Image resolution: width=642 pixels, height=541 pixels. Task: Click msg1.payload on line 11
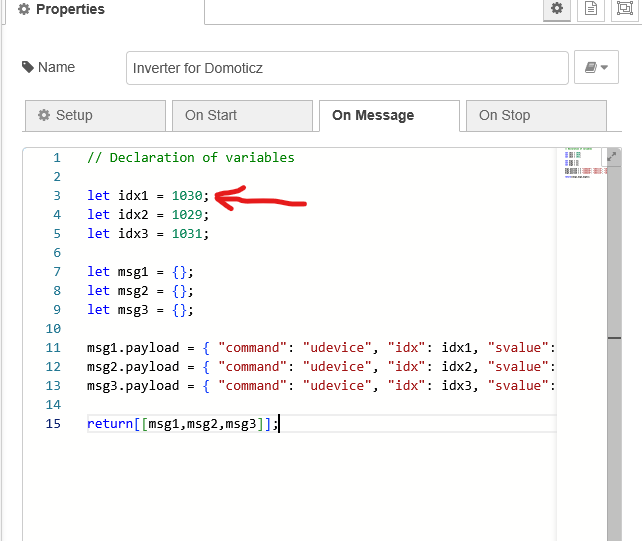133,348
